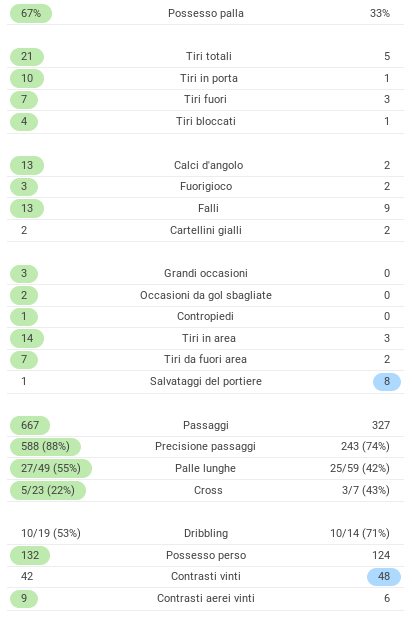Click the Dribbling stat label
Image resolution: width=412 pixels, height=619 pixels.
[206, 533]
